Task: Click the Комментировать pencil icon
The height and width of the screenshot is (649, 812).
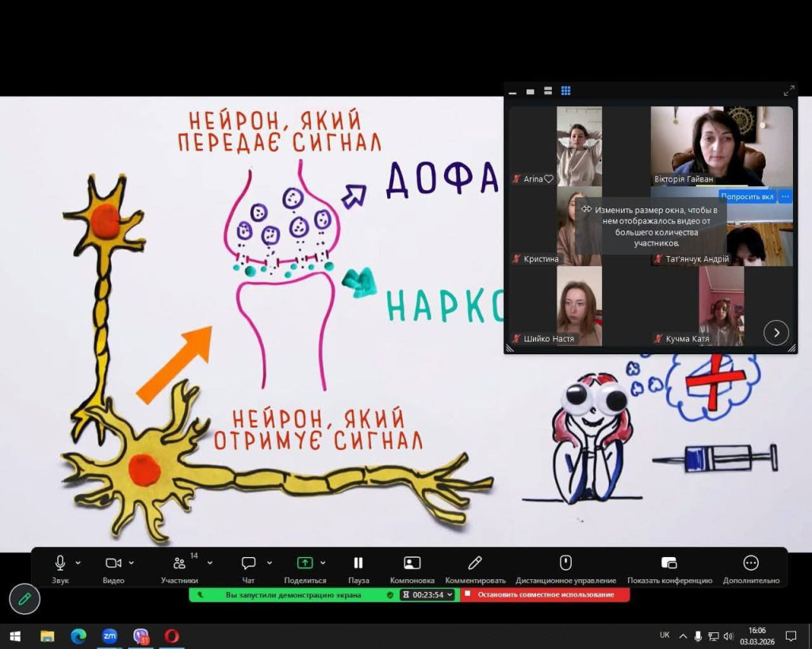Action: (475, 563)
